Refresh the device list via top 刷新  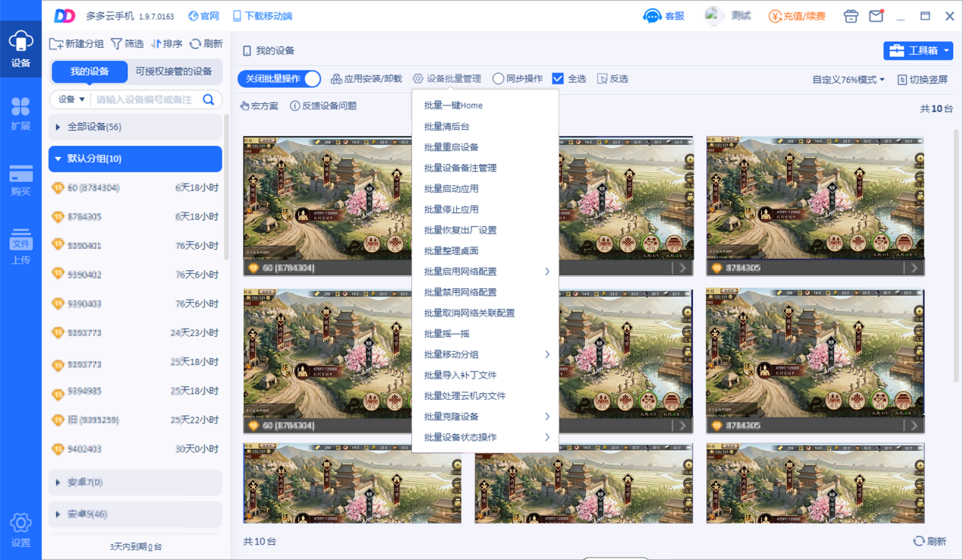[206, 44]
